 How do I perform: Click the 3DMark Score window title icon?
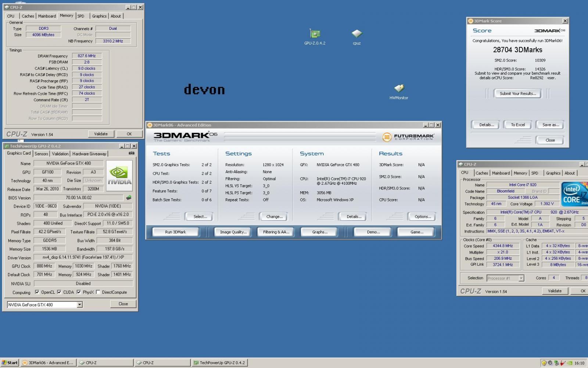470,21
